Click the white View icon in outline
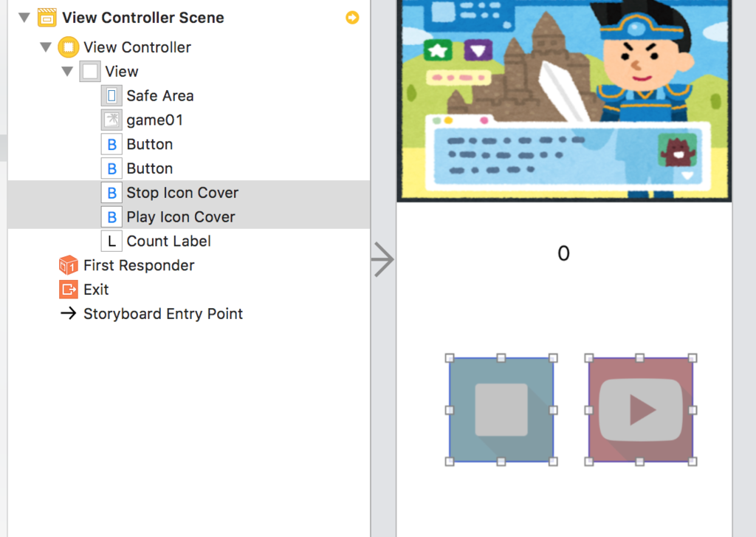 (x=90, y=72)
